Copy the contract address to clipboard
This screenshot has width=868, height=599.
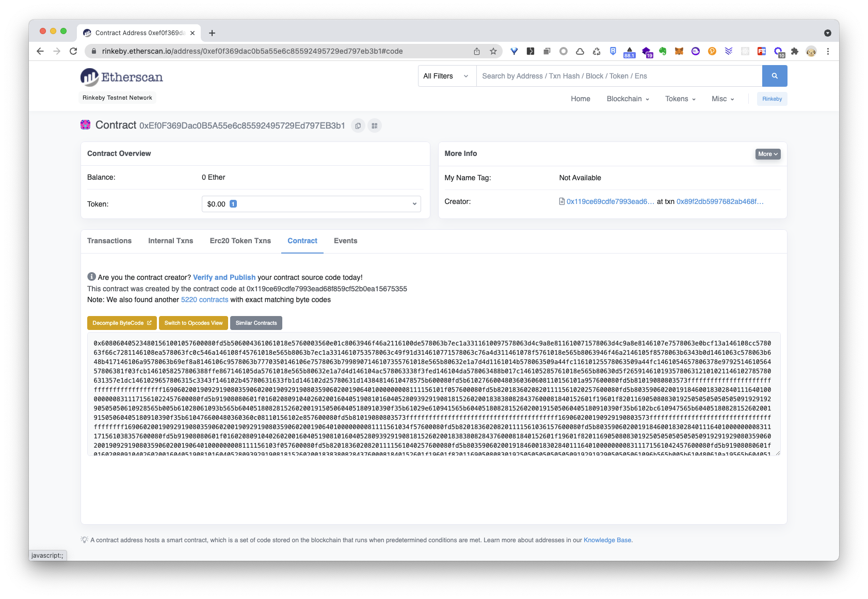[358, 125]
